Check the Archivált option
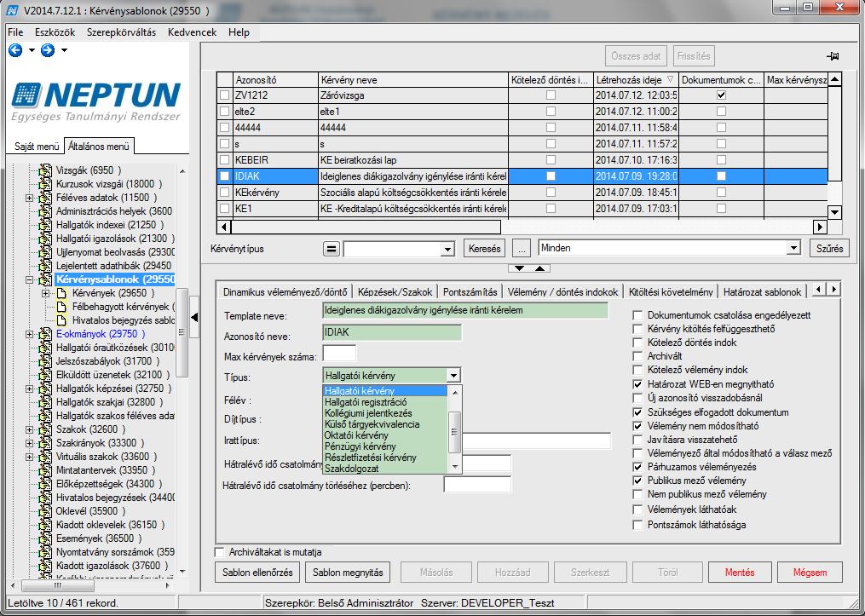Image resolution: width=865 pixels, height=616 pixels. 637,356
